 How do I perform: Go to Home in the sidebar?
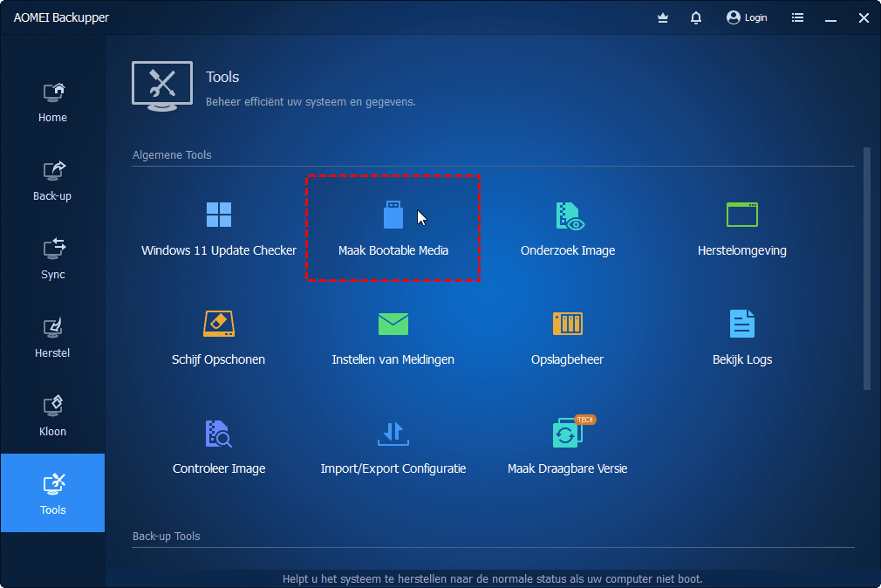click(x=53, y=102)
